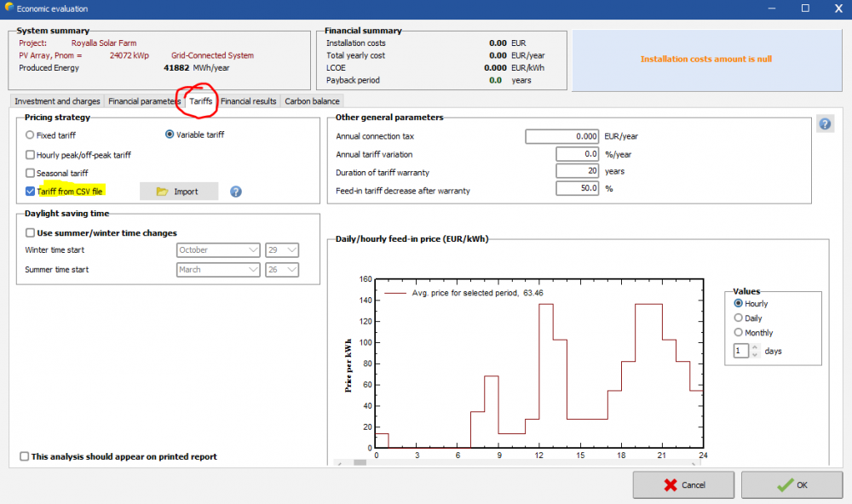The height and width of the screenshot is (504, 852).
Task: Click the Annual connection tax input field
Action: coord(562,136)
